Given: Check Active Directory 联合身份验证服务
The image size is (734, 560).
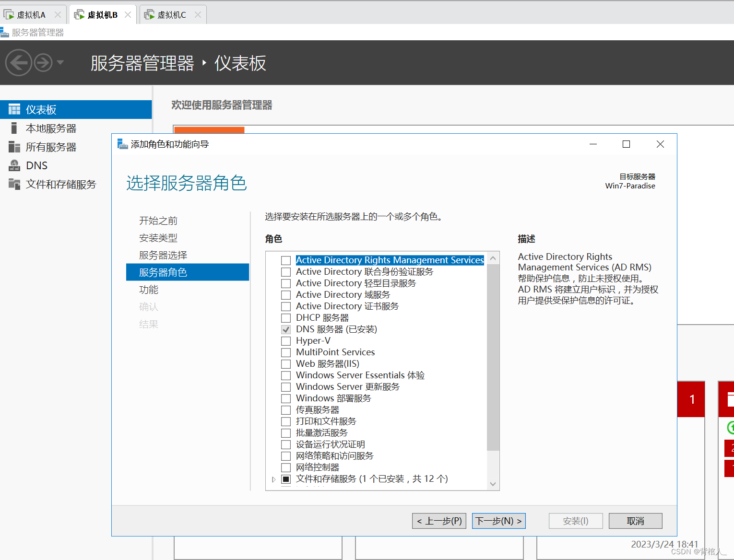Looking at the screenshot, I should coord(286,272).
